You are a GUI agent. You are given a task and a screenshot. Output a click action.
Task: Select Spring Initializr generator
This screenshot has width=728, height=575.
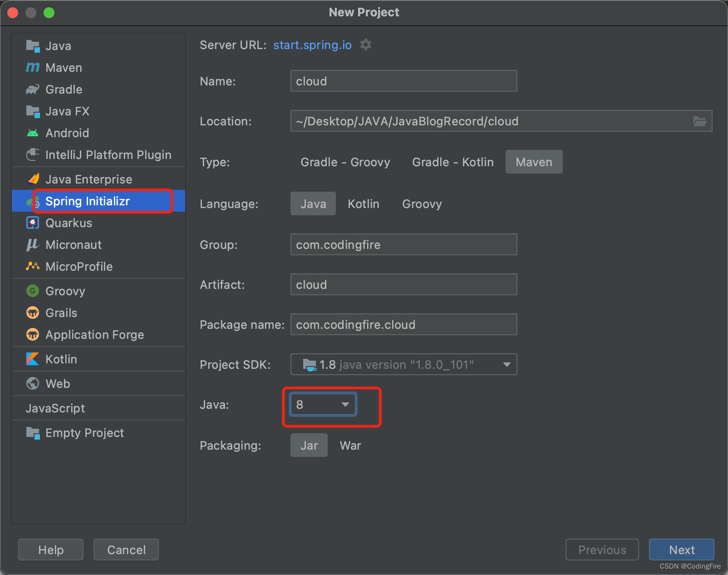point(98,201)
